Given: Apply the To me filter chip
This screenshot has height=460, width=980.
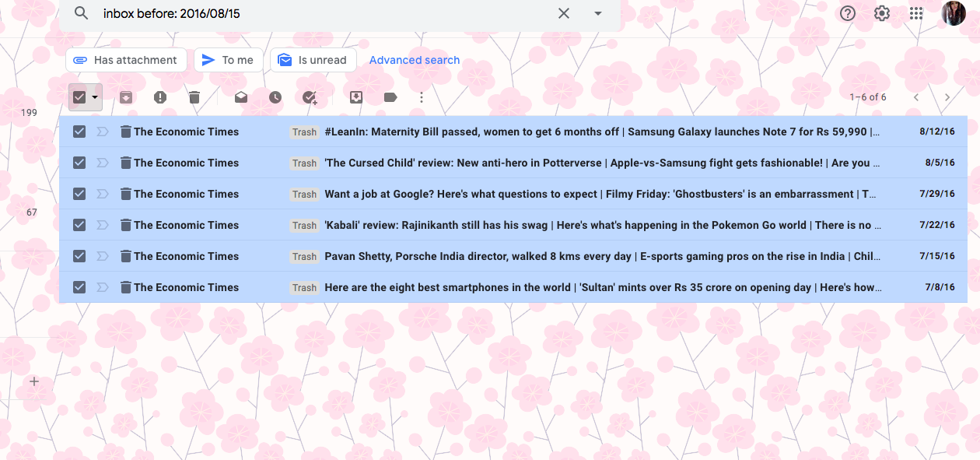Looking at the screenshot, I should (x=229, y=60).
